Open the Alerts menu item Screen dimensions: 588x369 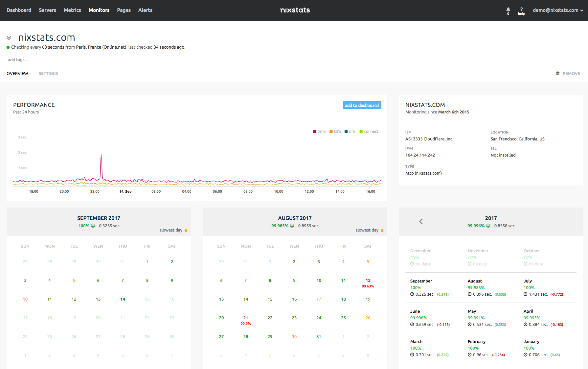click(x=145, y=10)
